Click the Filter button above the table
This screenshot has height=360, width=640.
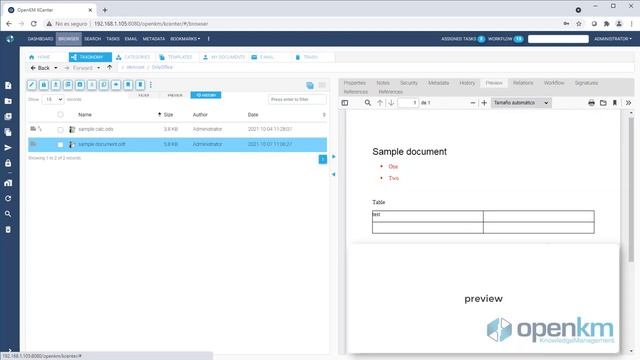point(144,95)
